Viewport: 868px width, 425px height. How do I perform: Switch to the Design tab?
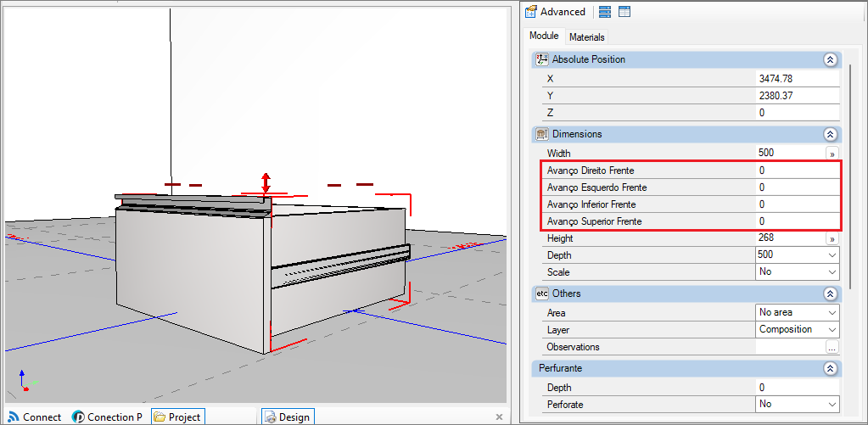click(x=288, y=417)
